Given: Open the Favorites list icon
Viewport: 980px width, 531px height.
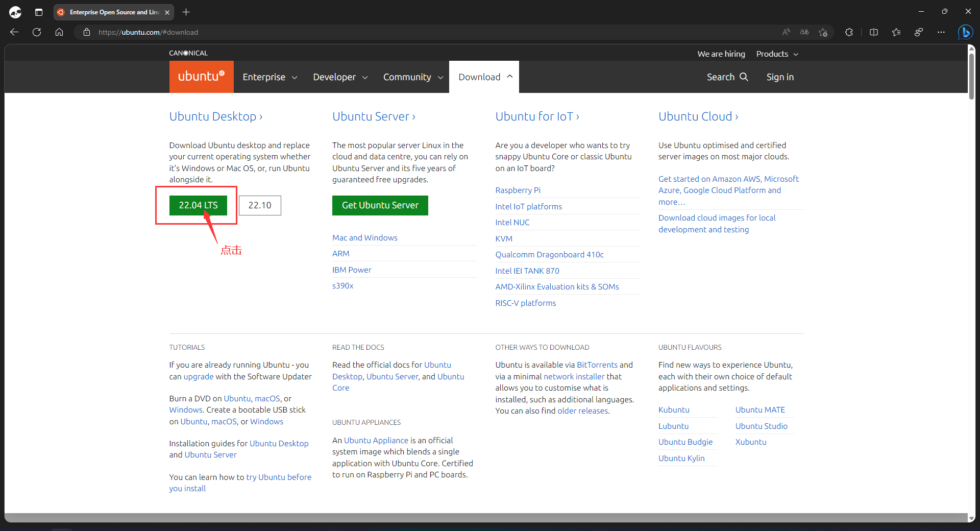Looking at the screenshot, I should coord(896,32).
